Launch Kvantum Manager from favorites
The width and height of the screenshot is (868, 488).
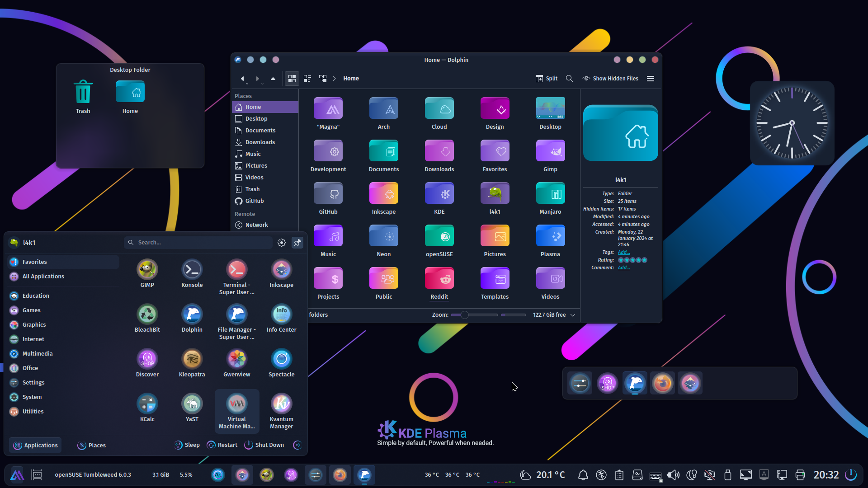click(x=281, y=411)
